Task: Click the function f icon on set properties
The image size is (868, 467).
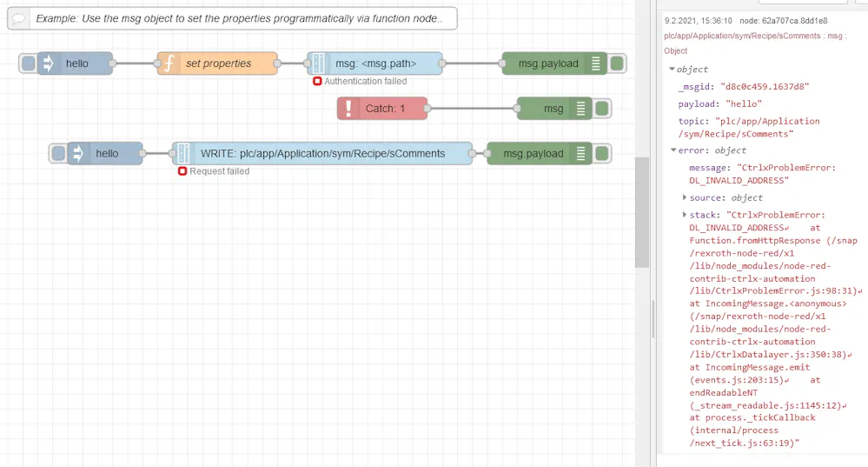Action: (169, 63)
